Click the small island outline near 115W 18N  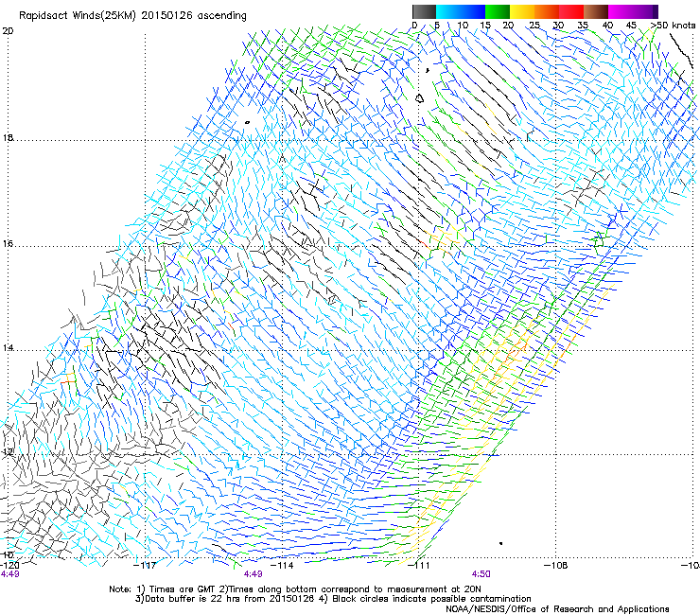247,122
